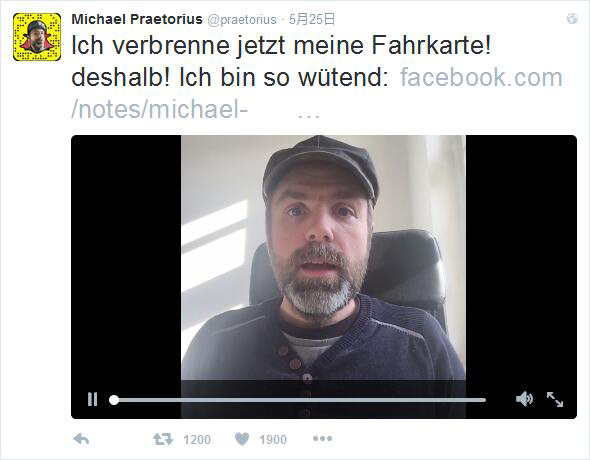Expand the video to fullscreen
The height and width of the screenshot is (460, 590).
coord(555,399)
